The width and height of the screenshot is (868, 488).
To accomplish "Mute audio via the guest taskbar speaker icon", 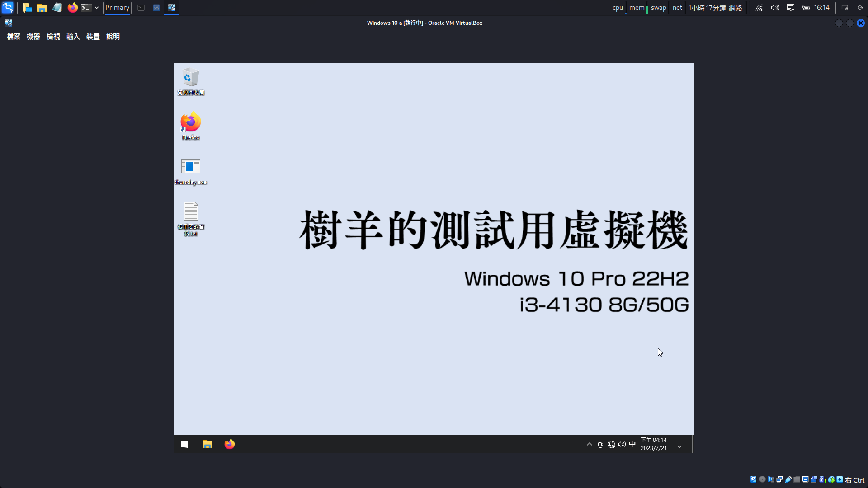I will (621, 444).
